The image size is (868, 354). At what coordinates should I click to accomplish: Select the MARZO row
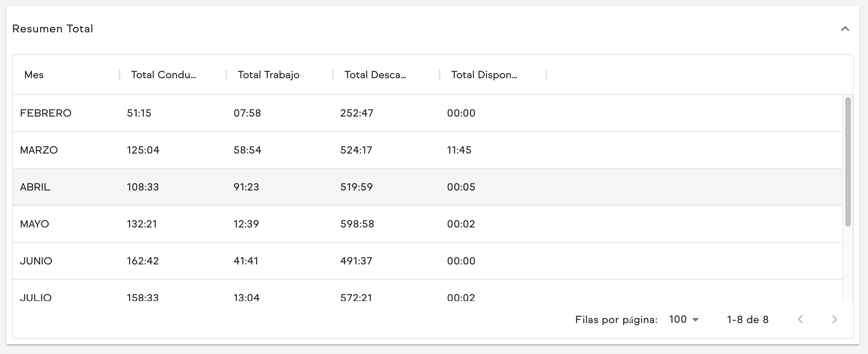click(x=39, y=150)
